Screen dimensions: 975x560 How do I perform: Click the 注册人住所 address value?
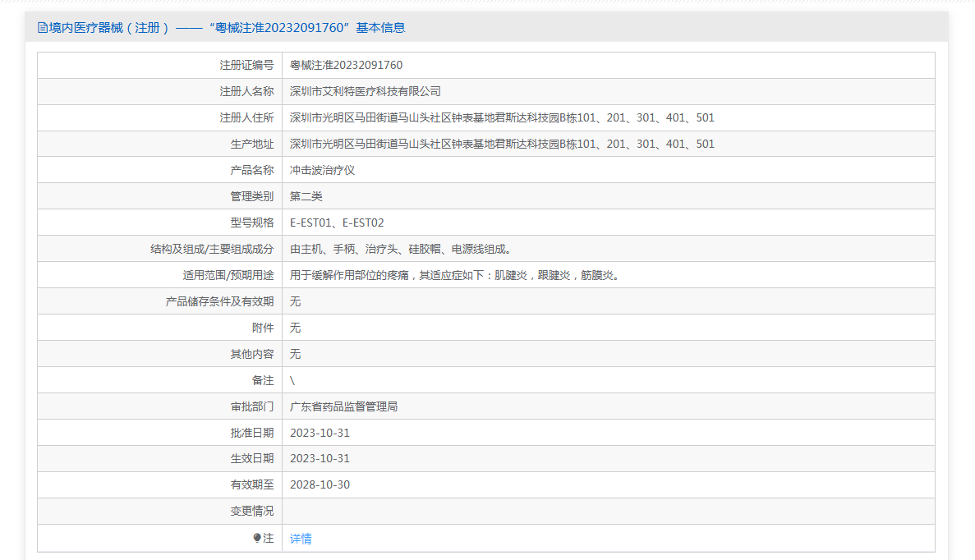502,117
